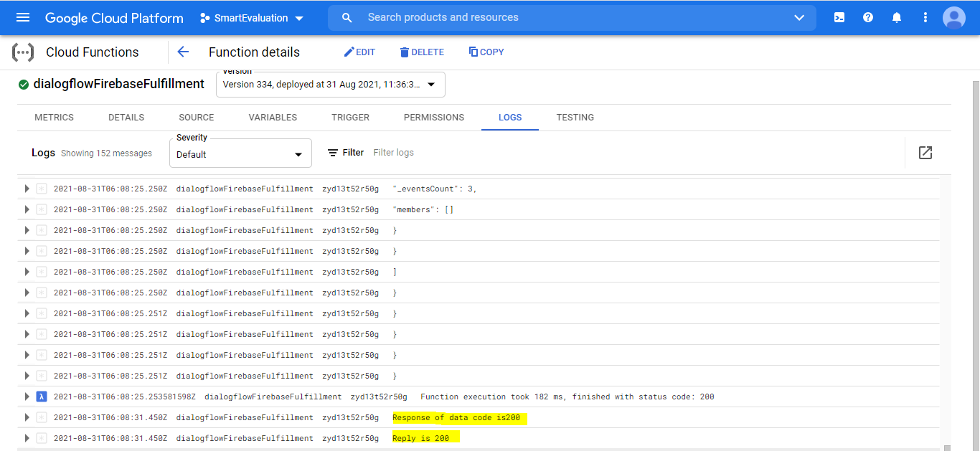Click timestamp 2021-08-31T06:08:25.253581598Z
Viewport: 980px width, 451px height.
point(124,397)
